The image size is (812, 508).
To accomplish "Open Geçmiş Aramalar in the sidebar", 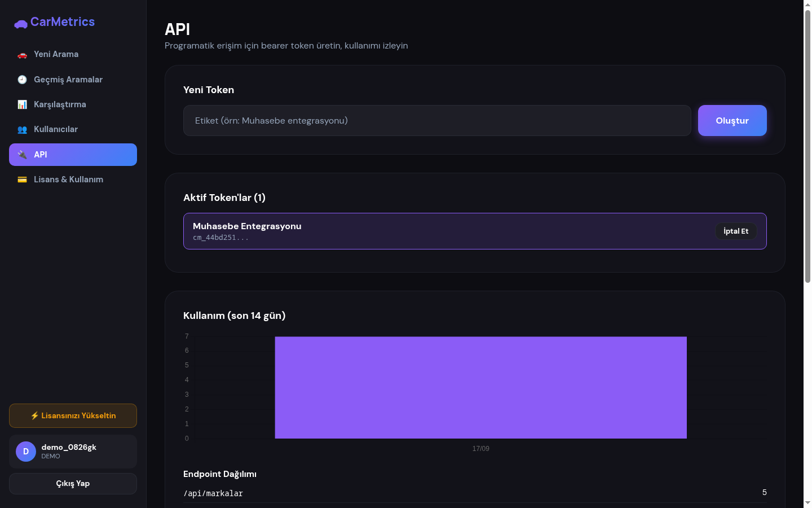I will pyautogui.click(x=73, y=80).
